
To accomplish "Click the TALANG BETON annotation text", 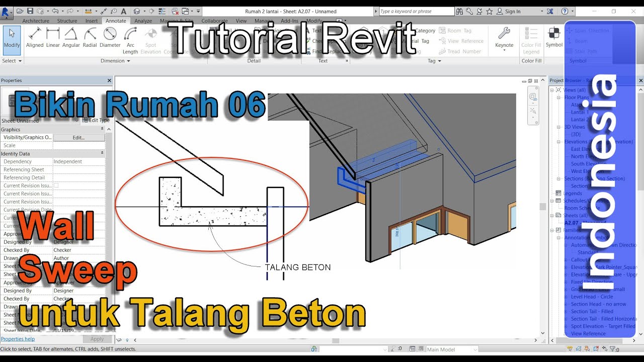I will tap(298, 267).
